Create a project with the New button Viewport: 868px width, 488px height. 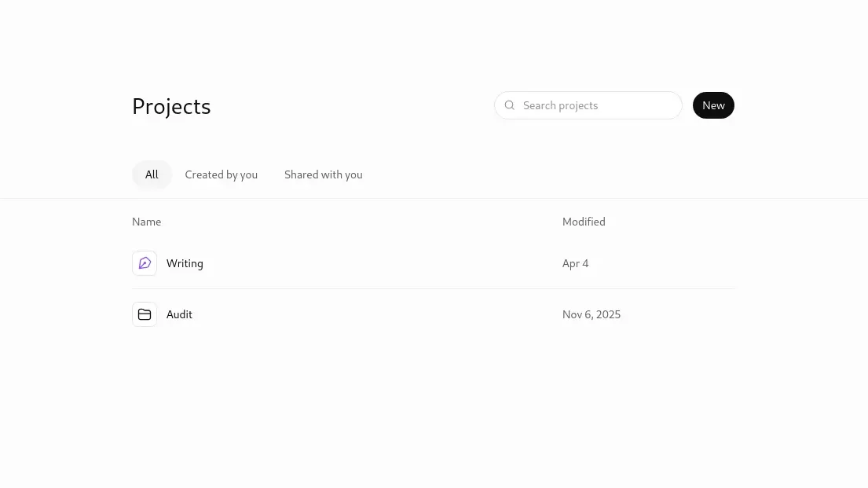[713, 105]
